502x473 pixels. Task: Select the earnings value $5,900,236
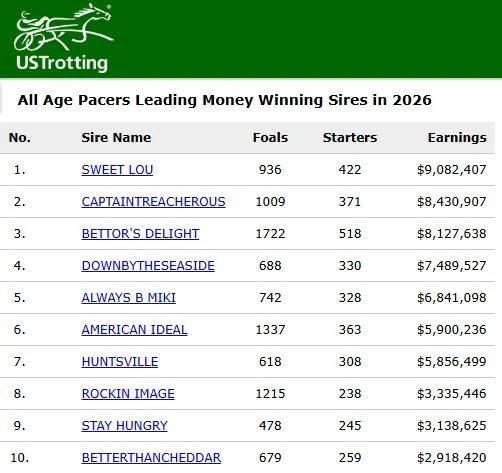point(452,330)
